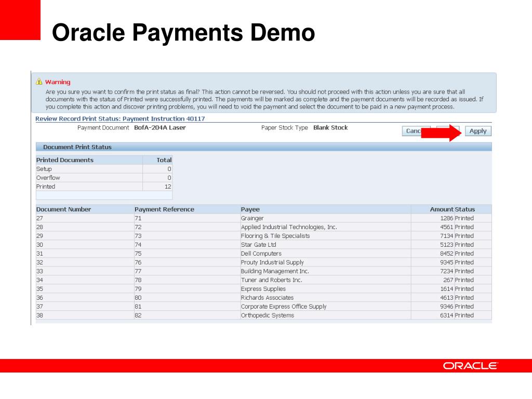Select the red Warning heading text
The height and width of the screenshot is (399, 532).
[58, 82]
